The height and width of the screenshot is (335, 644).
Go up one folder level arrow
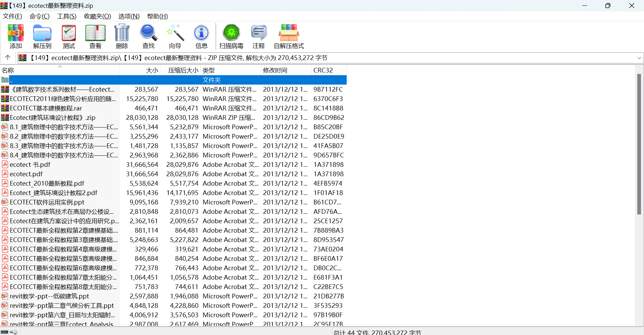click(8, 58)
